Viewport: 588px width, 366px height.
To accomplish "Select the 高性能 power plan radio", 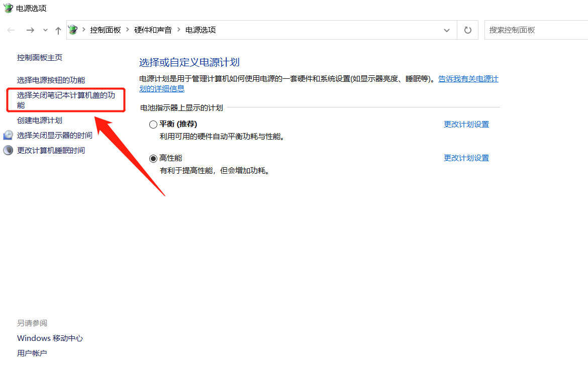I will (153, 159).
